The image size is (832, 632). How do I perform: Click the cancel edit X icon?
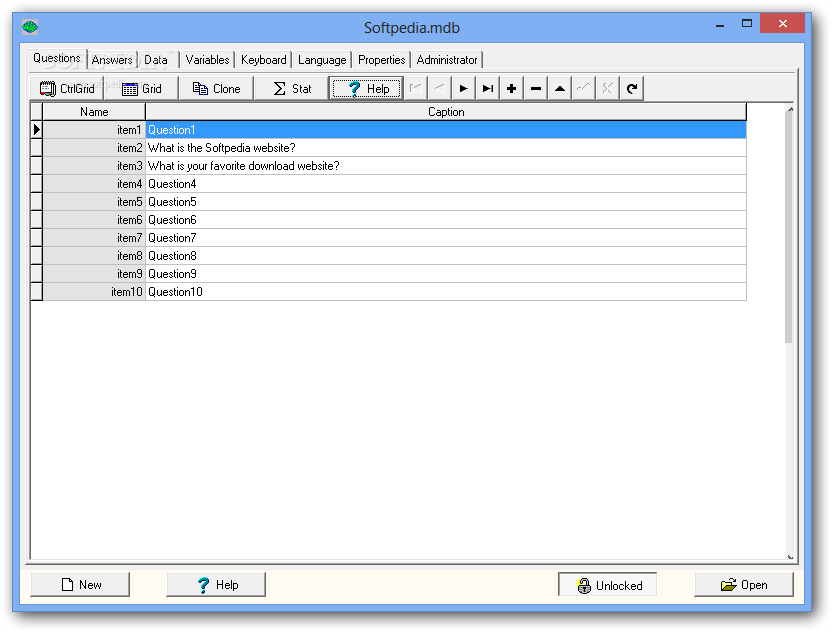608,89
